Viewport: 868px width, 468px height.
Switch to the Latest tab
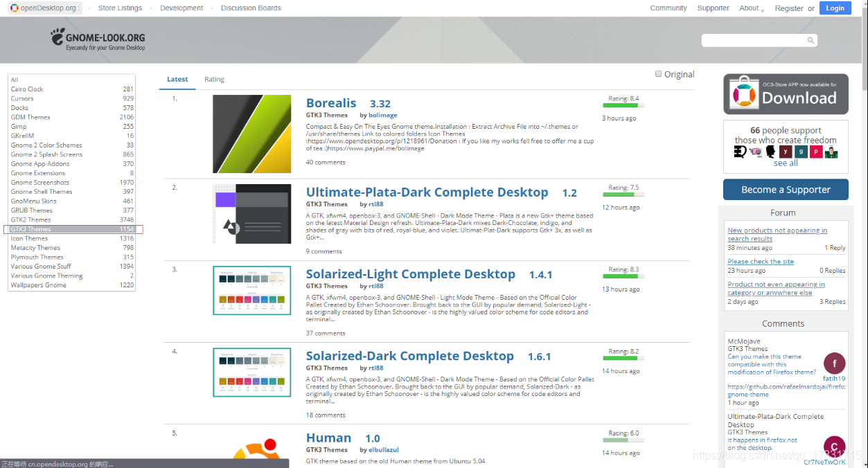coord(177,79)
